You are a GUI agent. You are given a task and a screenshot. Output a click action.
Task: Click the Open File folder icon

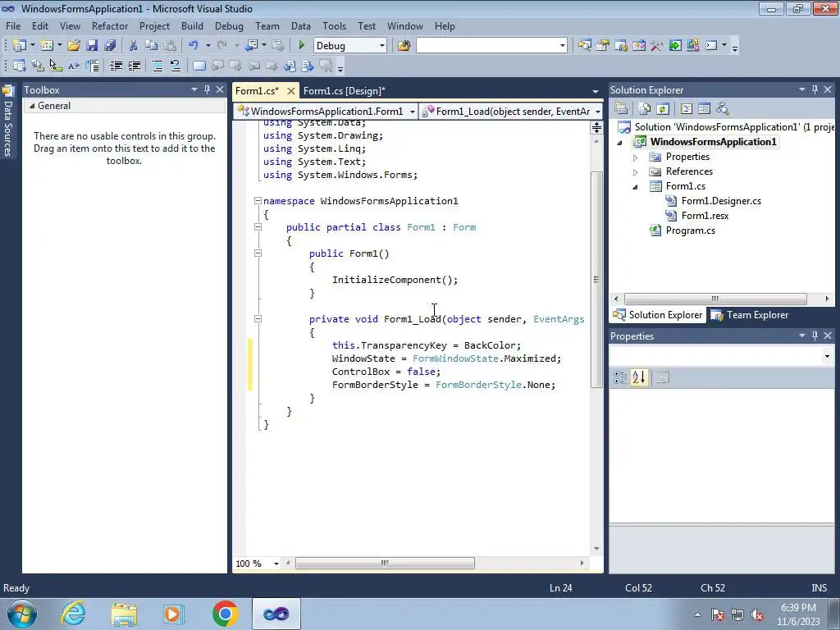(73, 46)
